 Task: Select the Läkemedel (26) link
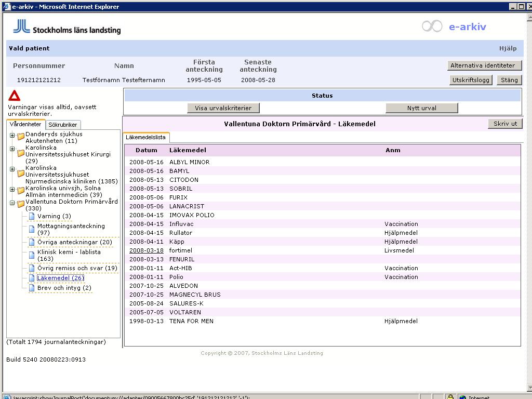coord(60,278)
